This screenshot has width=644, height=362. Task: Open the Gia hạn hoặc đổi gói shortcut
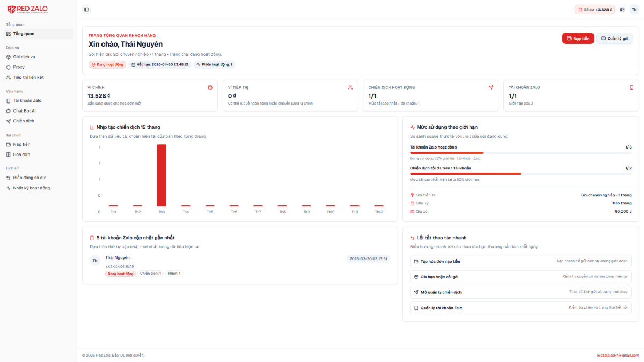[521, 277]
